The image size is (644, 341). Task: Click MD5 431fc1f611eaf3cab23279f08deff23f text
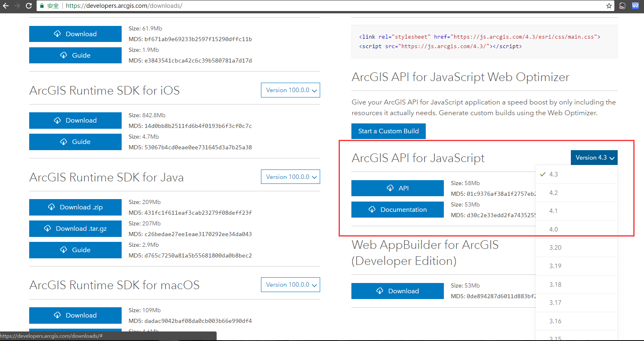point(190,213)
